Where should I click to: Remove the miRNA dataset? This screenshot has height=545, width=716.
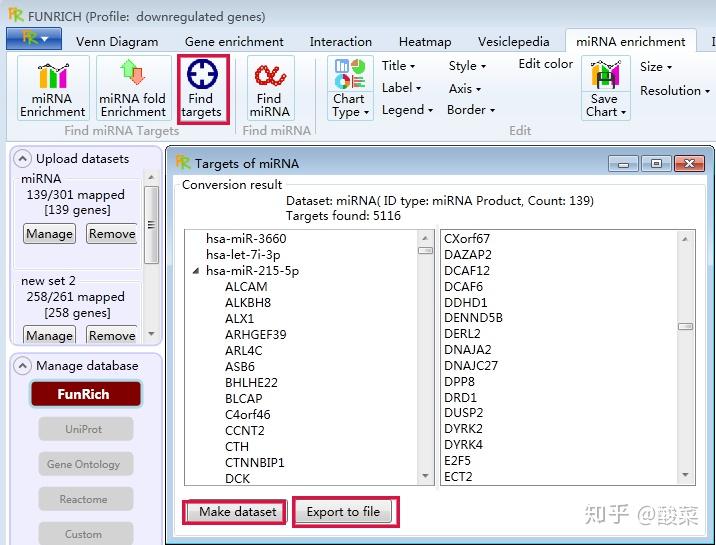pos(112,234)
